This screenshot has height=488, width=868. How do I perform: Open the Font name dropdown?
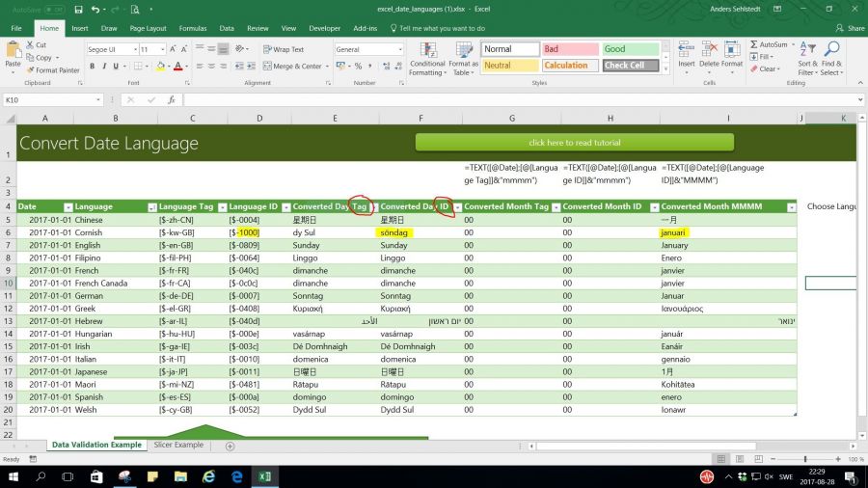(x=135, y=49)
